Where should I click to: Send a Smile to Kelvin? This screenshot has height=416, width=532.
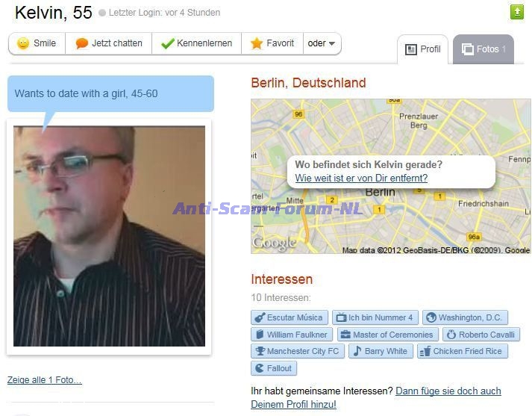coord(37,43)
